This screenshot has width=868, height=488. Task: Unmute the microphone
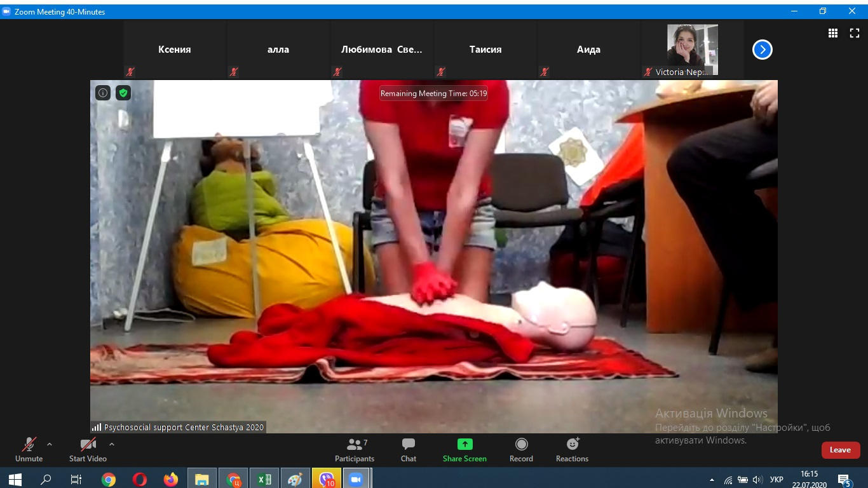point(29,449)
